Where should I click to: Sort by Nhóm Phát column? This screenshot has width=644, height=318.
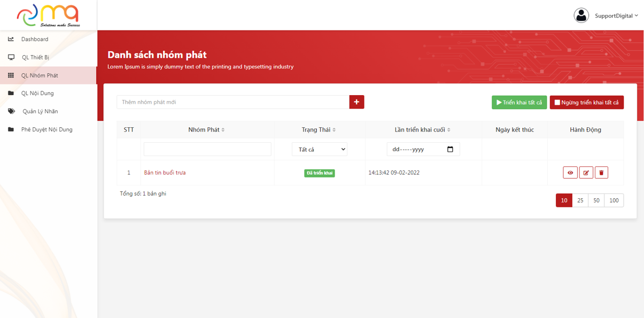(207, 130)
